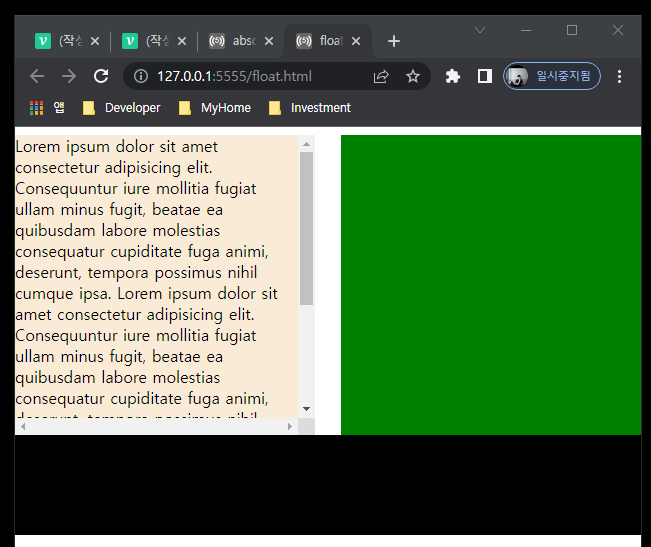Go back to the previous page
The width and height of the screenshot is (651, 547).
pos(37,76)
